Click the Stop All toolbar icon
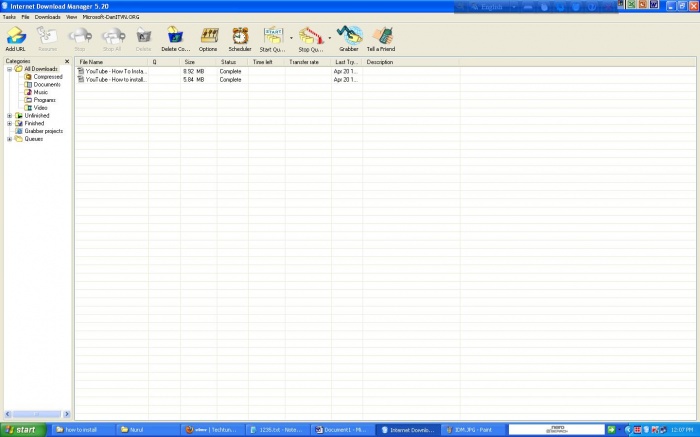Screen dimensions: 700x437 (112, 36)
